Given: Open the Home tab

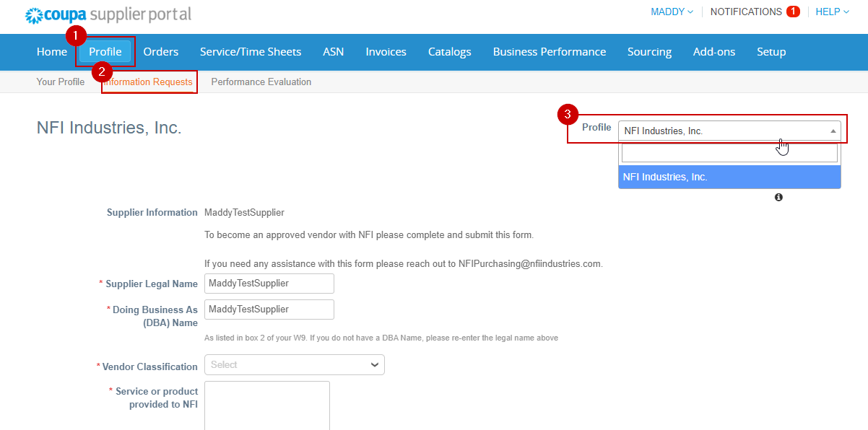Looking at the screenshot, I should coord(52,52).
